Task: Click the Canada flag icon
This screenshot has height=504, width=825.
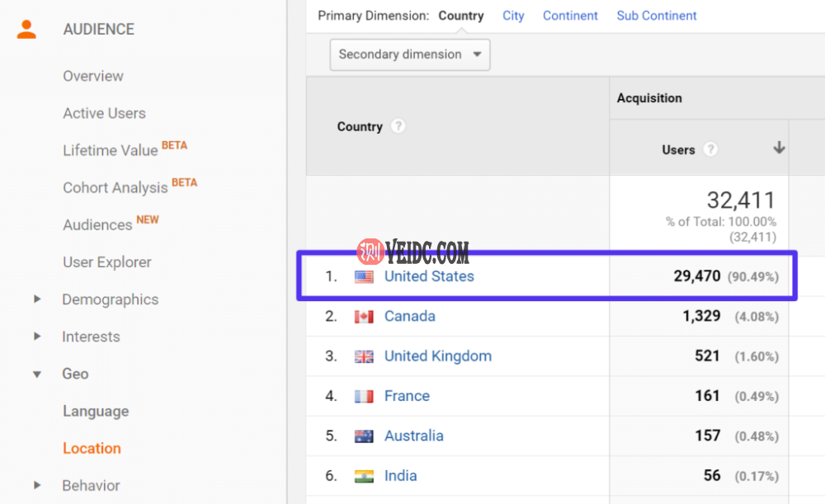Action: tap(364, 317)
